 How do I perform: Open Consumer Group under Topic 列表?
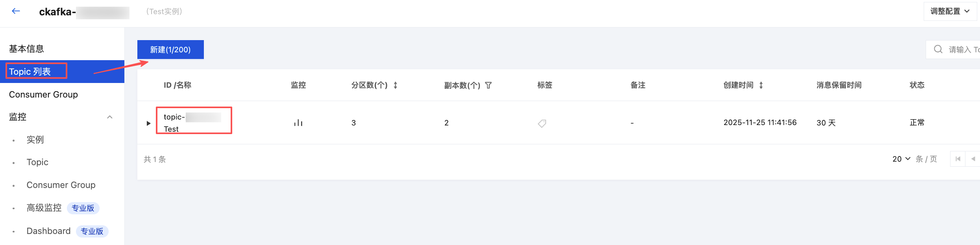tap(43, 94)
